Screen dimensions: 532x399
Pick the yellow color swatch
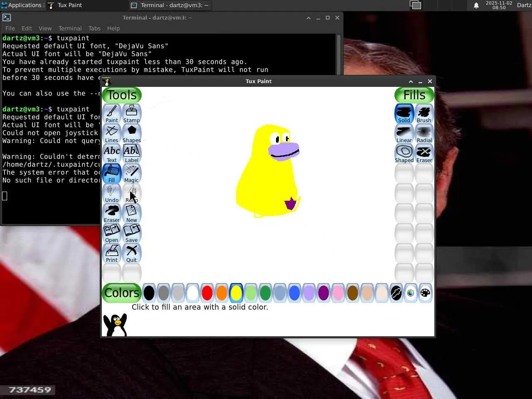236,293
